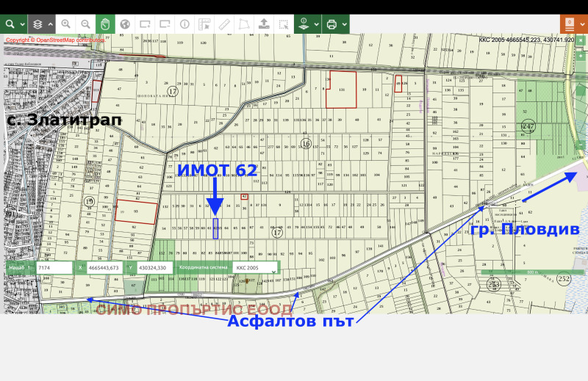Select the measure distance ruler tool
588x381 pixels.
[224, 24]
